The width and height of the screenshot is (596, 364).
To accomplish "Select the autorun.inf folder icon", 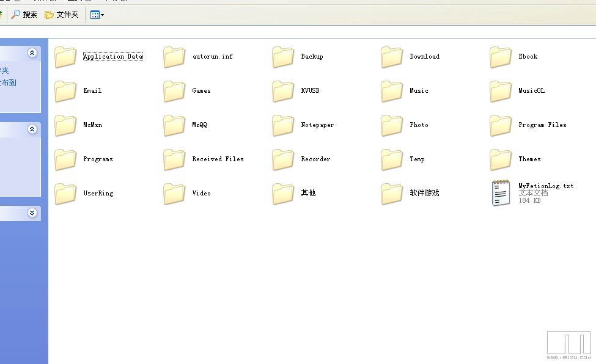I will 174,57.
